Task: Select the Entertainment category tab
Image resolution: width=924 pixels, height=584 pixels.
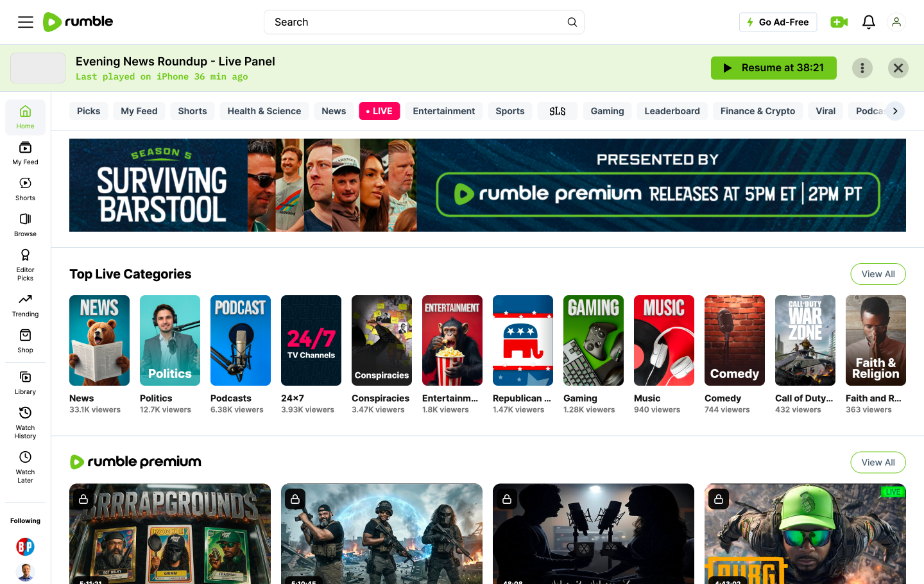Action: pos(444,111)
